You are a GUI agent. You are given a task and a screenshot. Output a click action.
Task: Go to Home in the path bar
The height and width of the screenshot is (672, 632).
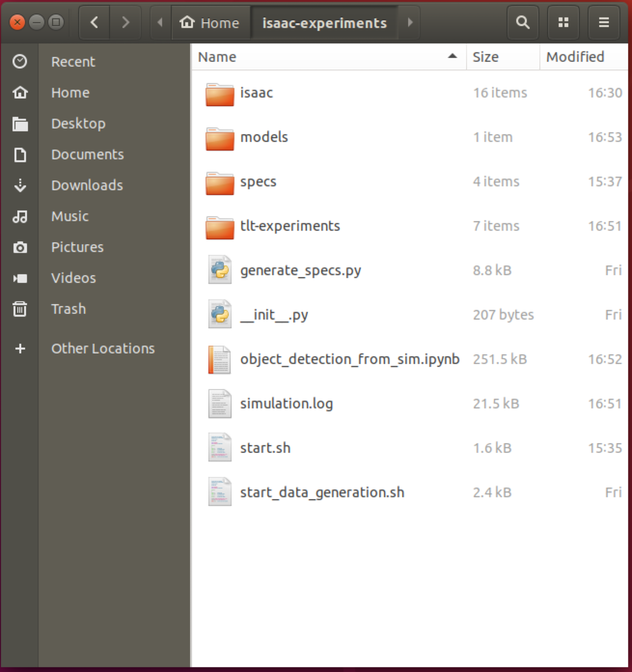click(x=210, y=22)
